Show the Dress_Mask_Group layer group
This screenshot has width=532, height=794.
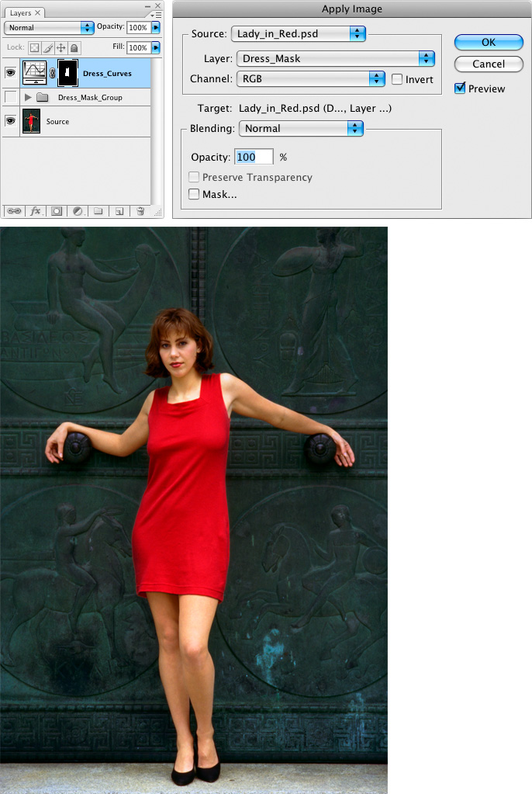(x=11, y=97)
